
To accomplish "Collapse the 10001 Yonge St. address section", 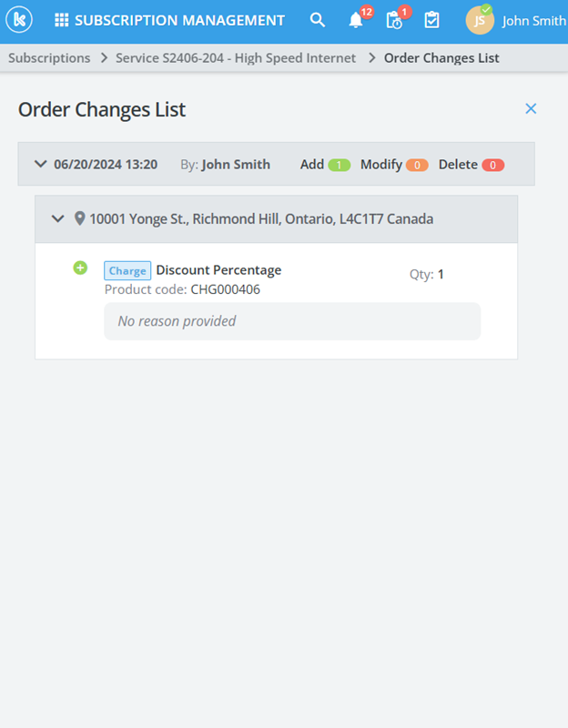I will pyautogui.click(x=58, y=218).
